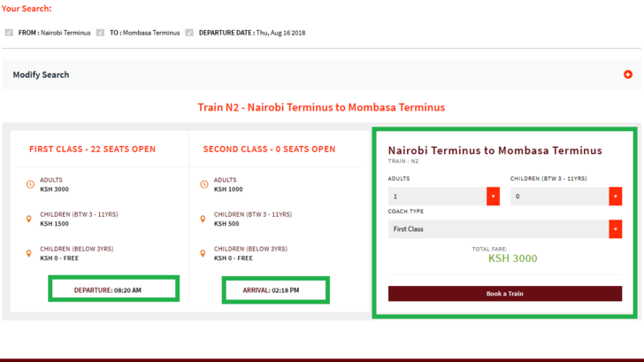Click the Your Search: heading
This screenshot has width=644, height=362.
point(27,9)
